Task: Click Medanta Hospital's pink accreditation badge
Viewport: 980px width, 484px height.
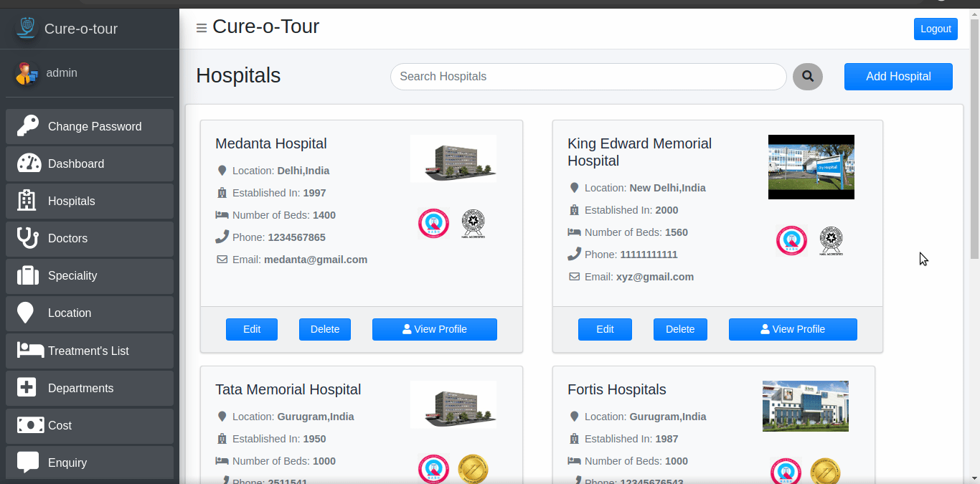Action: pyautogui.click(x=433, y=224)
